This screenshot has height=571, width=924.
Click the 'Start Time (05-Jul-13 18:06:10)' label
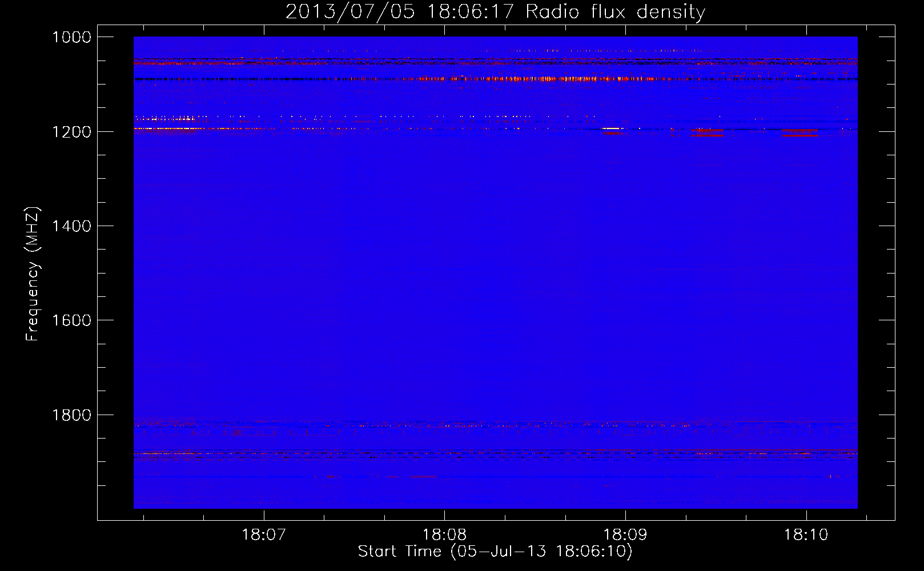point(495,551)
